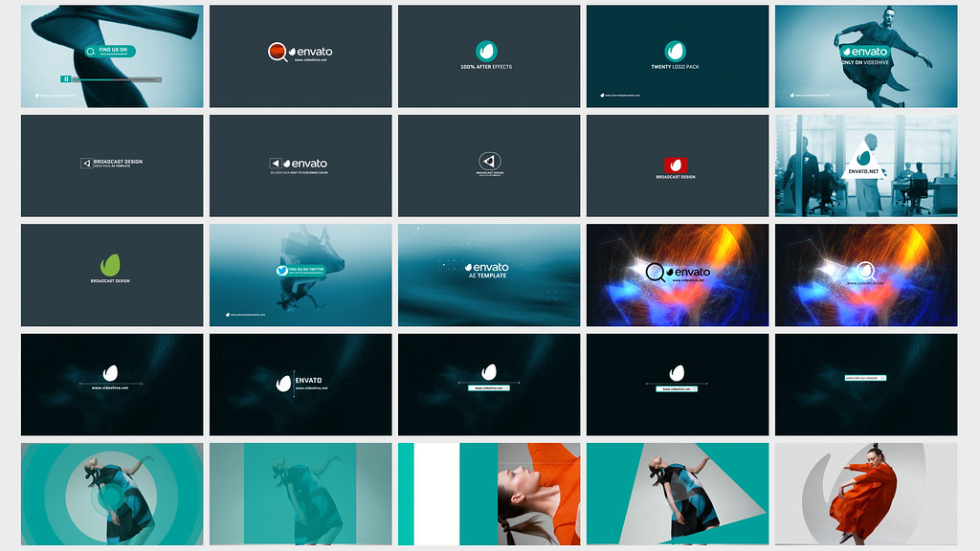The height and width of the screenshot is (551, 980).
Task: Click the uppercase 'ENVATO' text beside the white leaf
Action: pos(309,381)
